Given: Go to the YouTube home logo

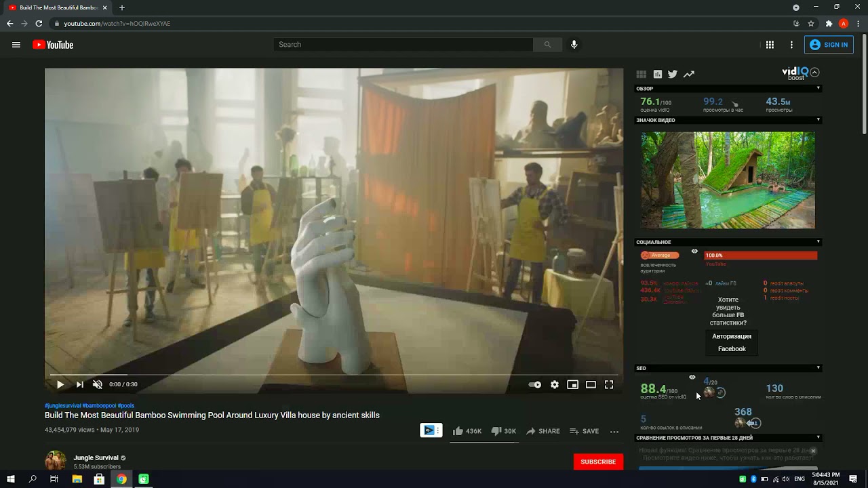Looking at the screenshot, I should (x=53, y=45).
